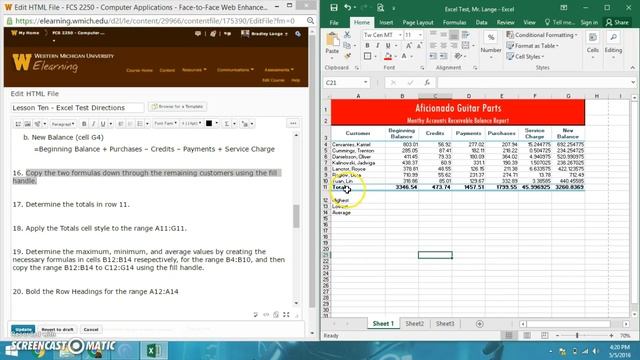Image resolution: width=640 pixels, height=360 pixels.
Task: Click the Cancel button in Edit HTML File
Action: coord(91,329)
